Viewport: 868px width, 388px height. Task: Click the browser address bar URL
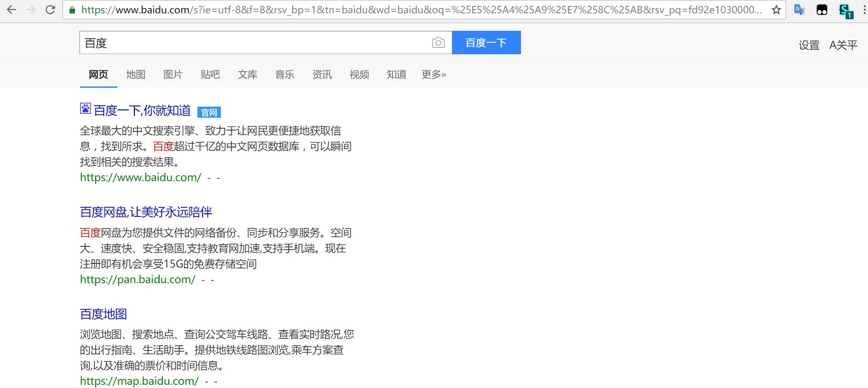click(421, 10)
